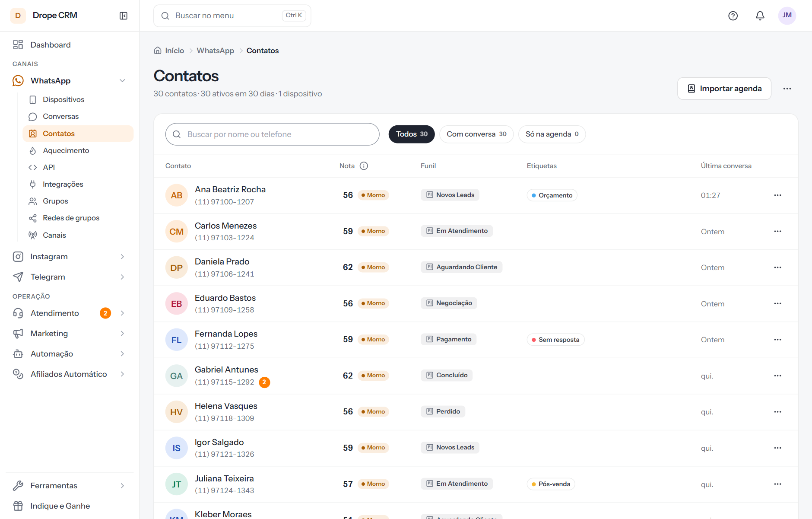Click the Canais broadcast icon
Screen dimensions: 812x519
pyautogui.click(x=33, y=235)
